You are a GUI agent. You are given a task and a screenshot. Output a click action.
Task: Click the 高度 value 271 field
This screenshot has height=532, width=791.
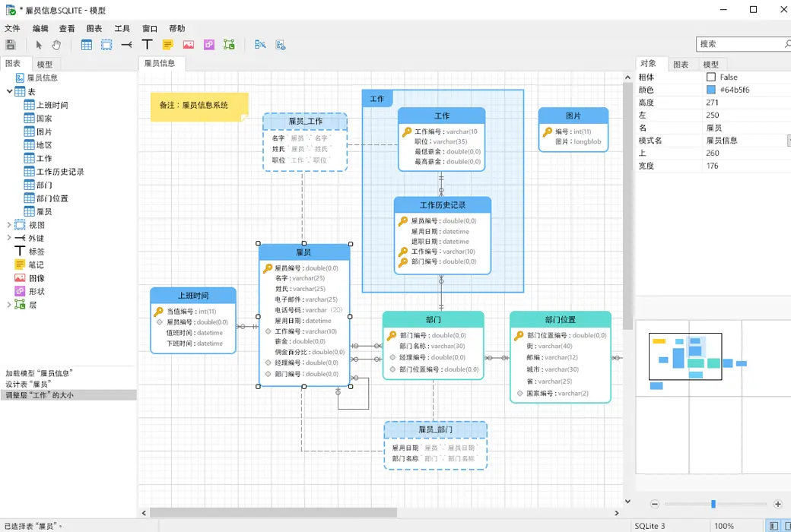point(747,103)
